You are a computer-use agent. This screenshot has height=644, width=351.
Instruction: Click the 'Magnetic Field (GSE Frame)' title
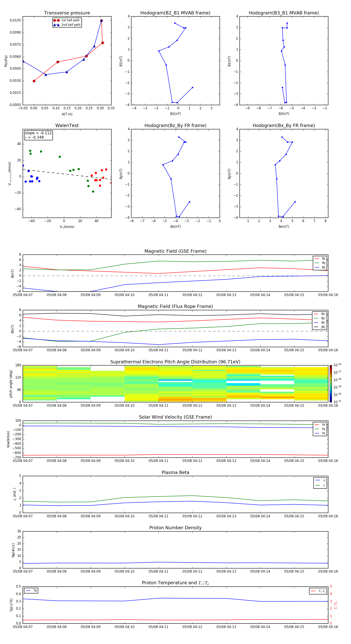(x=175, y=251)
